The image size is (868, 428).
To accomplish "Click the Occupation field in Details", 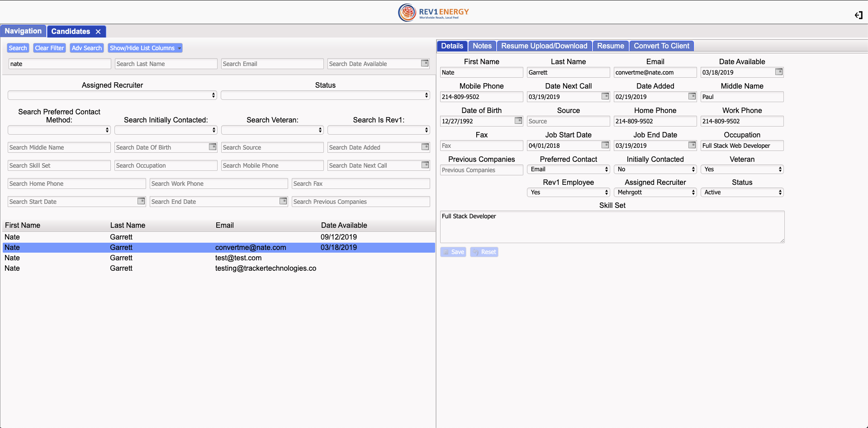I will click(742, 146).
